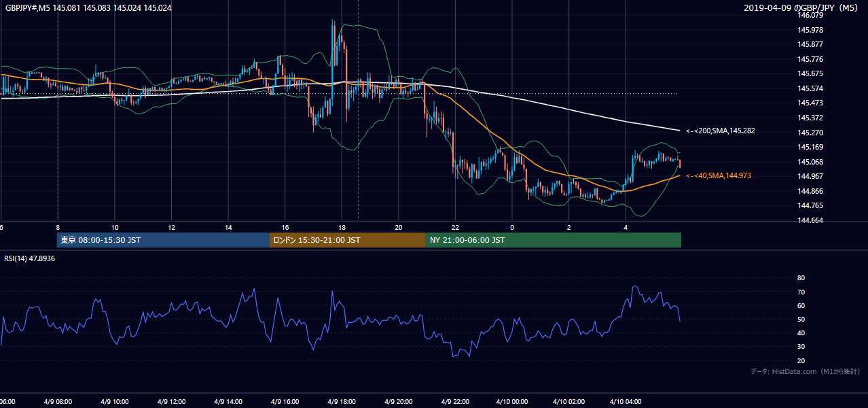Click hour label 22 under price chart
868x408 pixels.
coord(456,227)
